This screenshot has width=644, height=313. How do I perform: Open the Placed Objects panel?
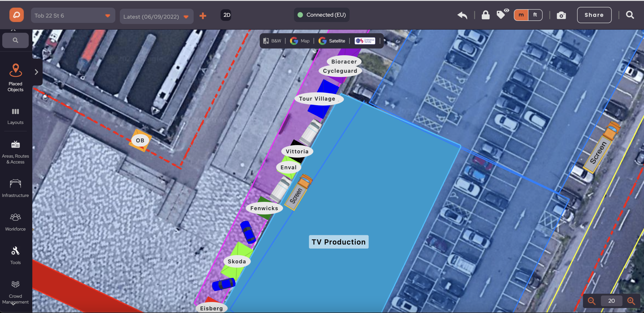tap(15, 78)
